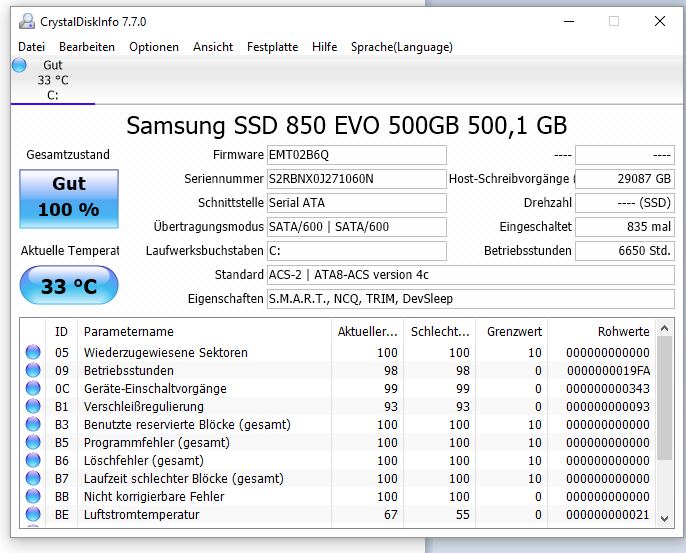The height and width of the screenshot is (553, 686).
Task: Select the Nicht korrigierbare Fehler parameter name
Action: 154,497
